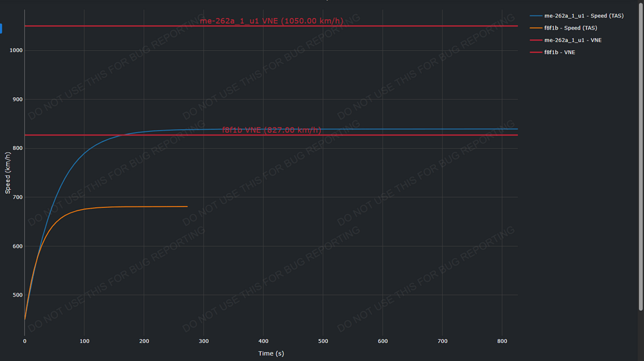
Task: Click the x-axis tick label 0
Action: [24, 341]
